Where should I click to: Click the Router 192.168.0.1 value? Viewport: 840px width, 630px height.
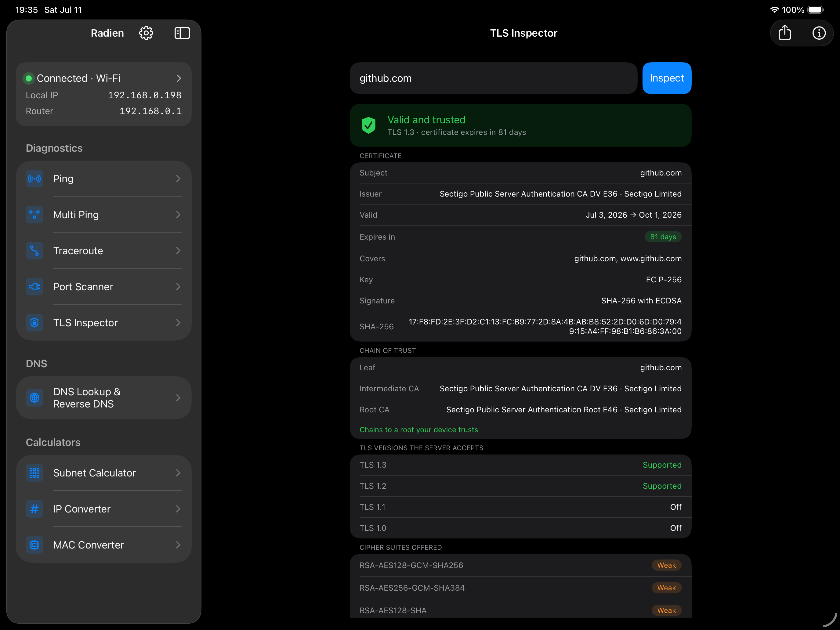[x=150, y=111]
